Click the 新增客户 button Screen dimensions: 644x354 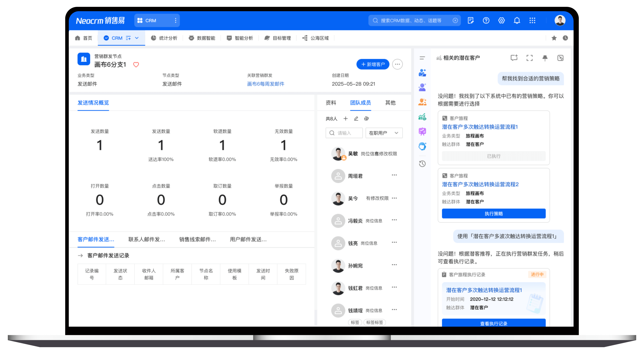point(373,64)
